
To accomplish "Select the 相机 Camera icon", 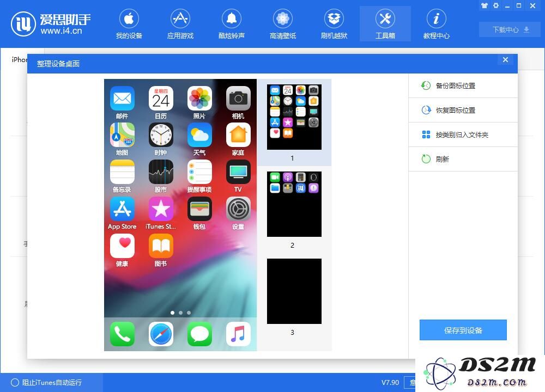I will point(238,98).
